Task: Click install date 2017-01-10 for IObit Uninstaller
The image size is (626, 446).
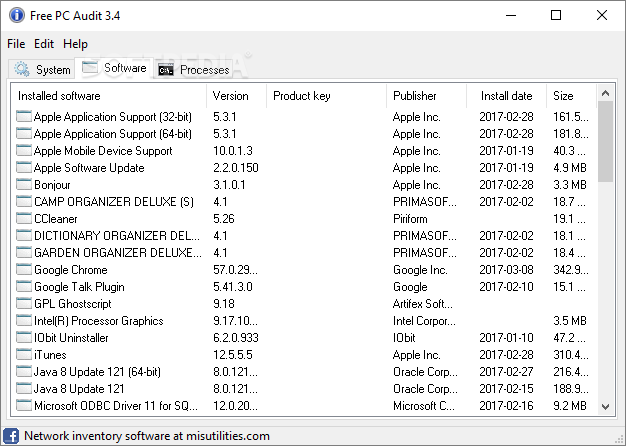Action: (x=506, y=337)
